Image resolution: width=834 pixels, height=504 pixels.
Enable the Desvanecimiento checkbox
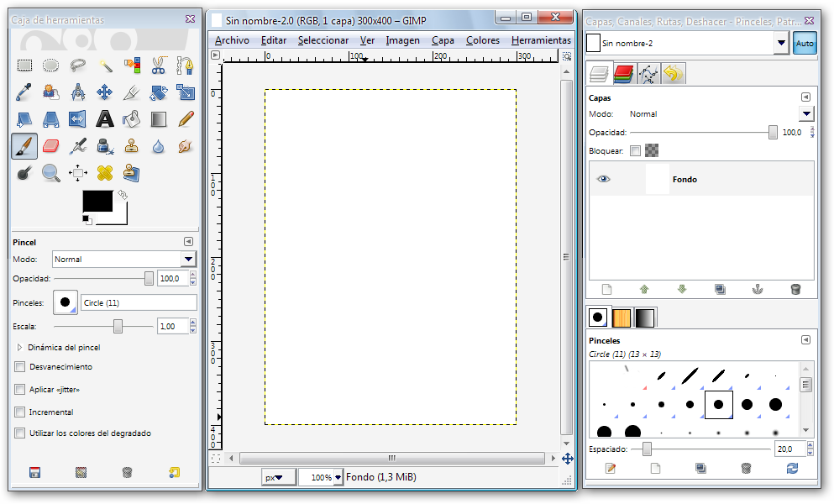tap(20, 367)
